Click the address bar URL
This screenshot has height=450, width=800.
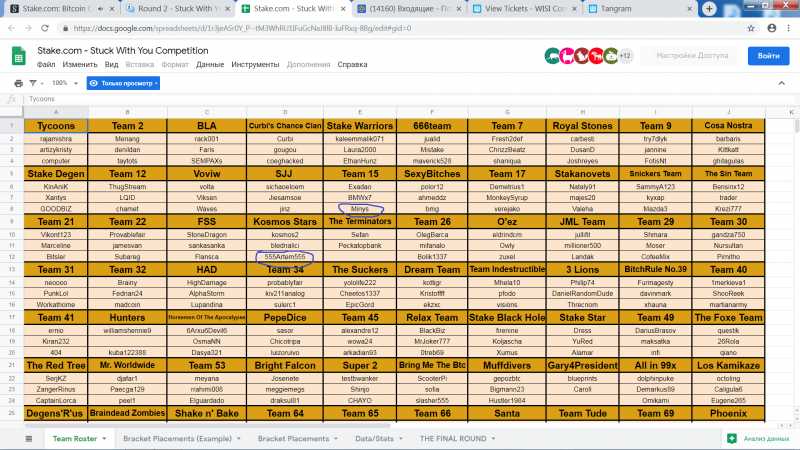tap(242, 28)
